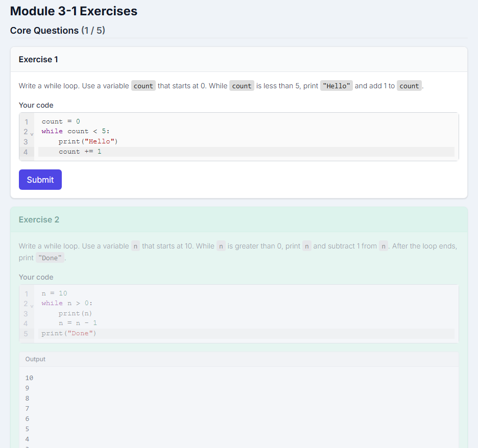The width and height of the screenshot is (478, 448).
Task: Place cursor on the print(n) line
Action: 75,313
